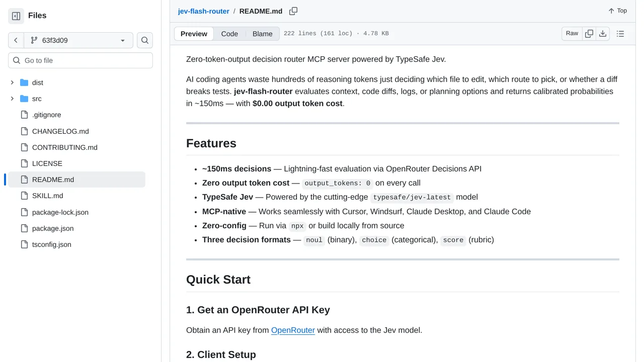Click the README.md breadcrumb filename
Viewport: 644px width, 362px height.
261,11
